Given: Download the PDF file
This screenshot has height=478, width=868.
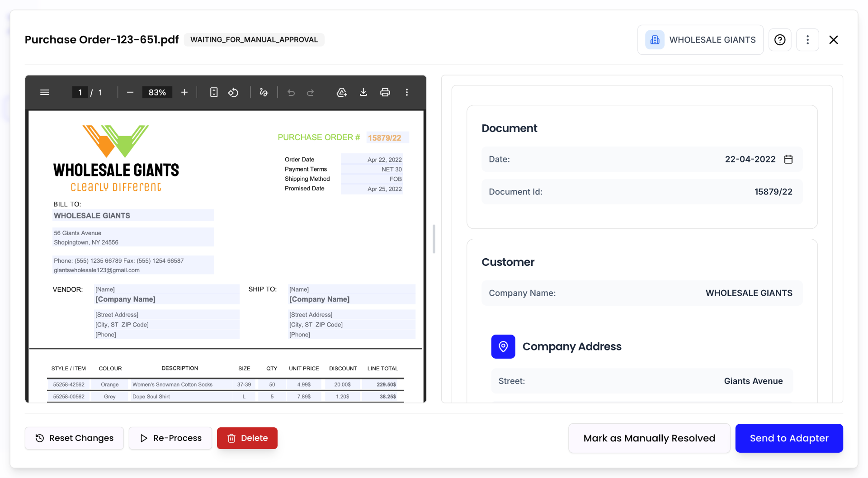Looking at the screenshot, I should [x=363, y=92].
